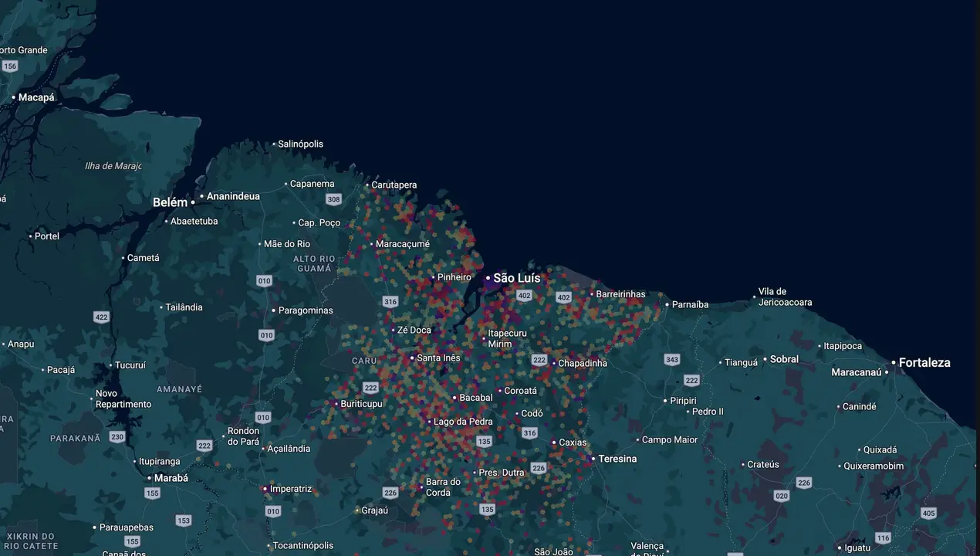Select the ALTO RIO GUAMÁ region label
Viewport: 980px width, 556px height.
(314, 263)
